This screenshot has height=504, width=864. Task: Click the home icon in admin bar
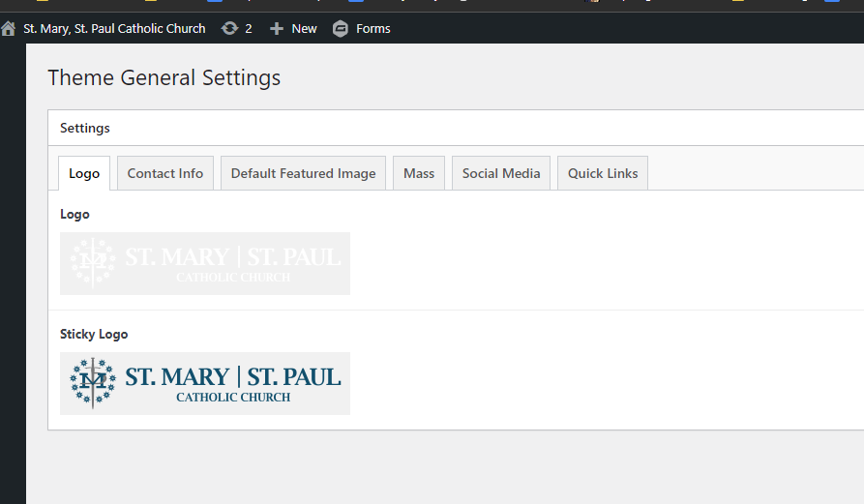coord(9,29)
